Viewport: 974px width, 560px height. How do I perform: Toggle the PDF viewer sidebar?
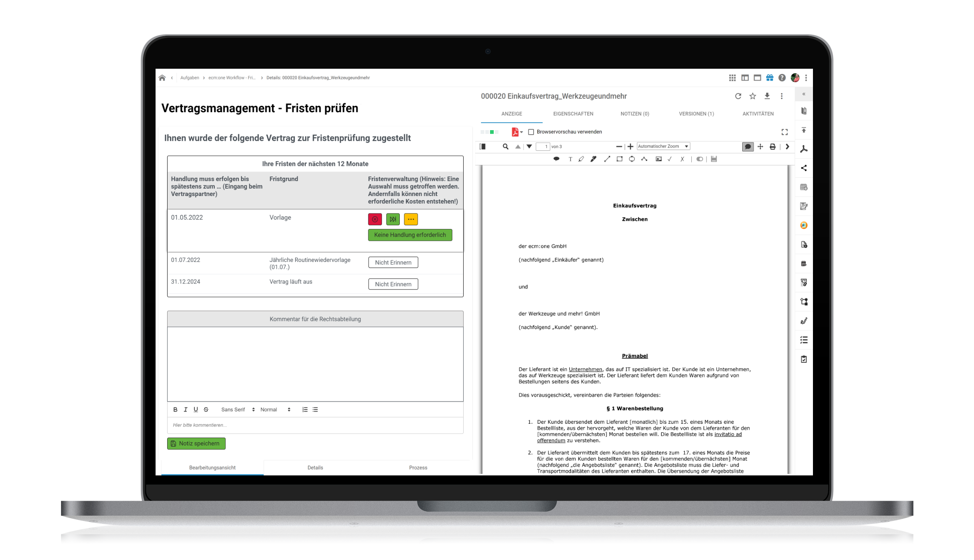point(483,146)
